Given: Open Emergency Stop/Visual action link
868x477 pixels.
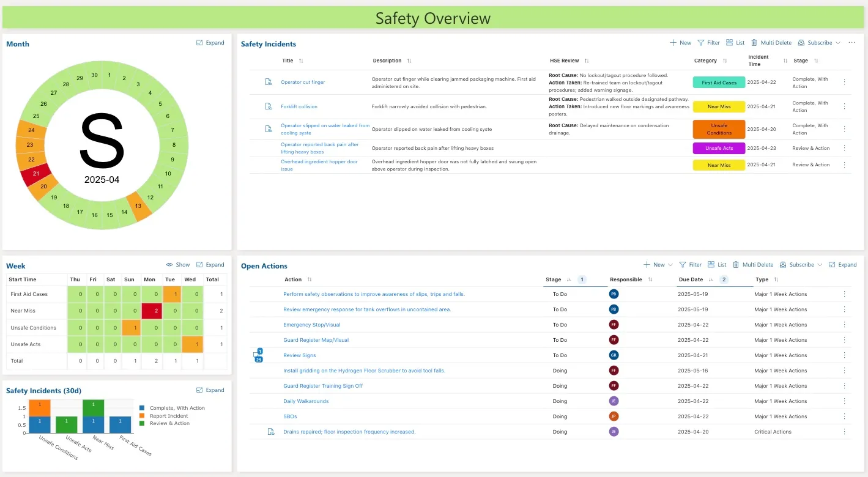Looking at the screenshot, I should point(312,325).
